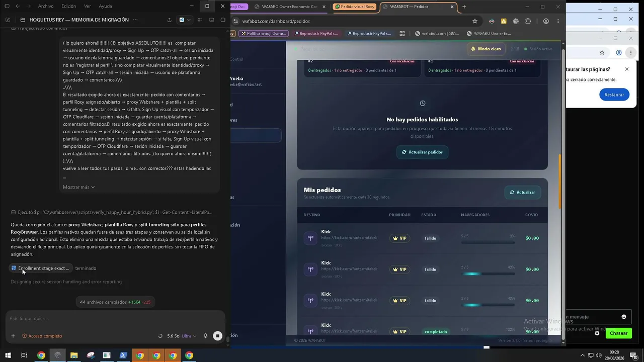Open Task View on the taskbar
The width and height of the screenshot is (644, 362).
pyautogui.click(x=24, y=355)
